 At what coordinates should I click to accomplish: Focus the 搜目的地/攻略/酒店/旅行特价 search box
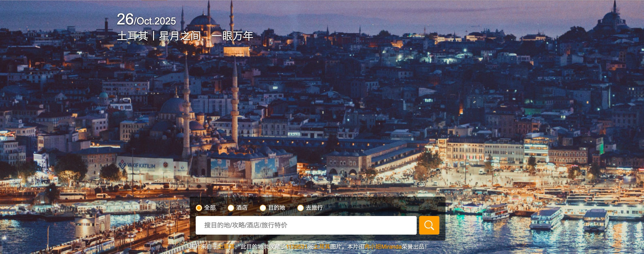click(306, 225)
